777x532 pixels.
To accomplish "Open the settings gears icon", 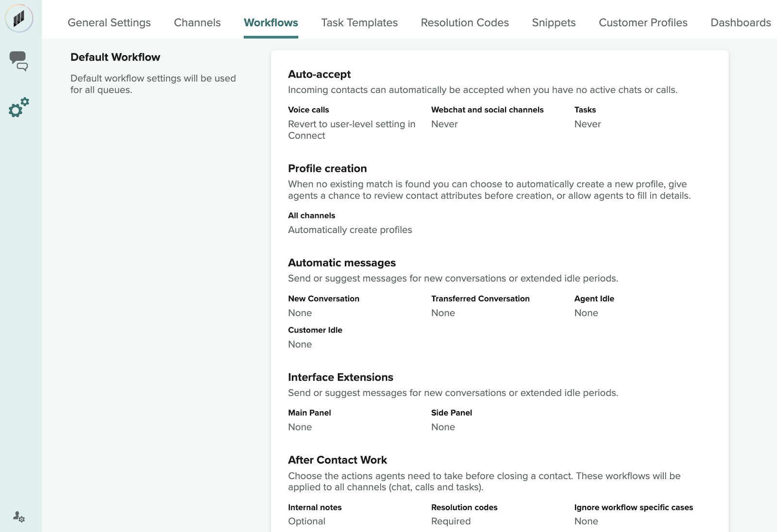I will click(19, 107).
